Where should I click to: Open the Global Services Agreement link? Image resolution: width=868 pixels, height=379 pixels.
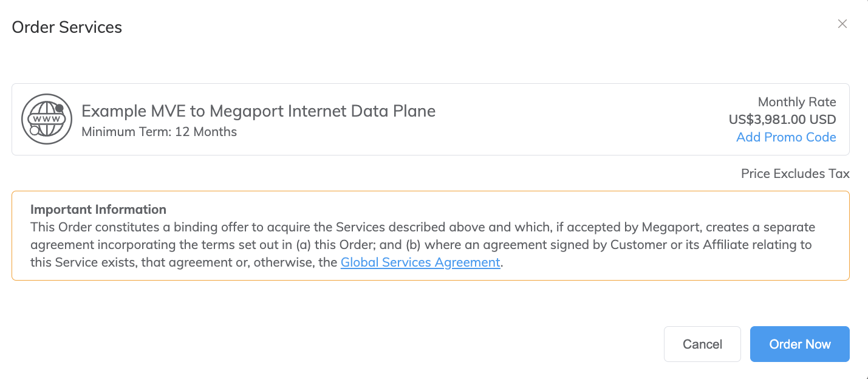tap(420, 262)
